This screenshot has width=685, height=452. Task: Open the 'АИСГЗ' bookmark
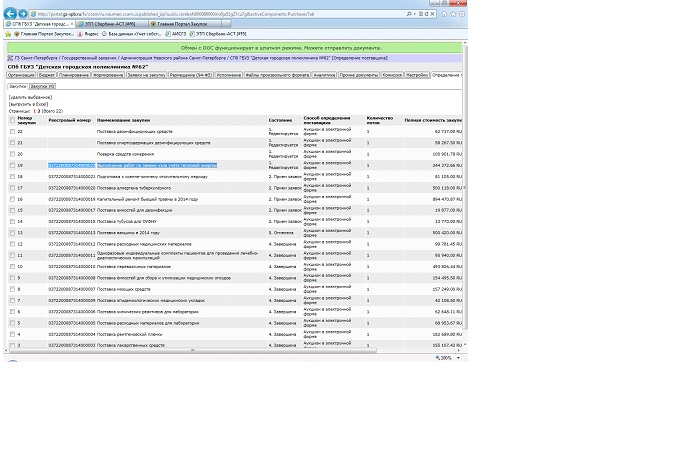click(x=176, y=34)
